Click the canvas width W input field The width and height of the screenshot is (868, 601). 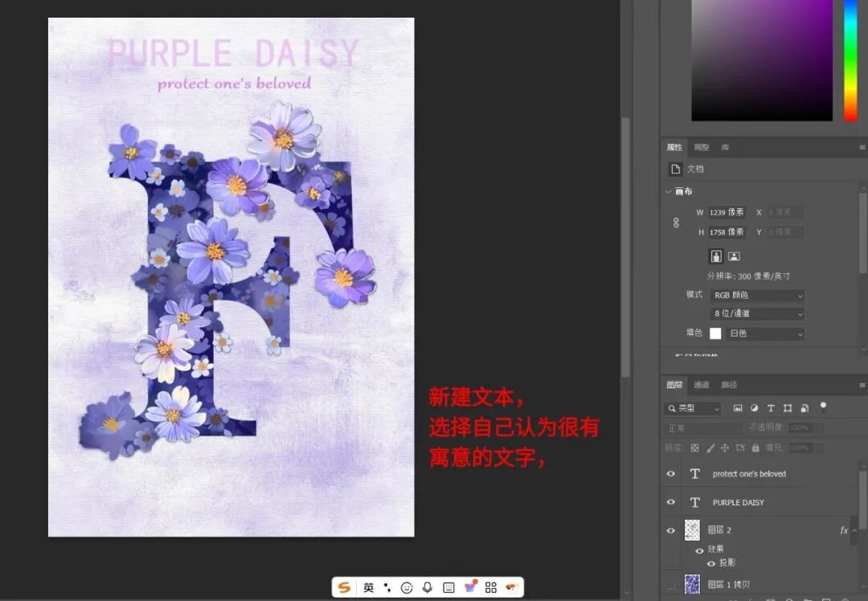(x=727, y=213)
